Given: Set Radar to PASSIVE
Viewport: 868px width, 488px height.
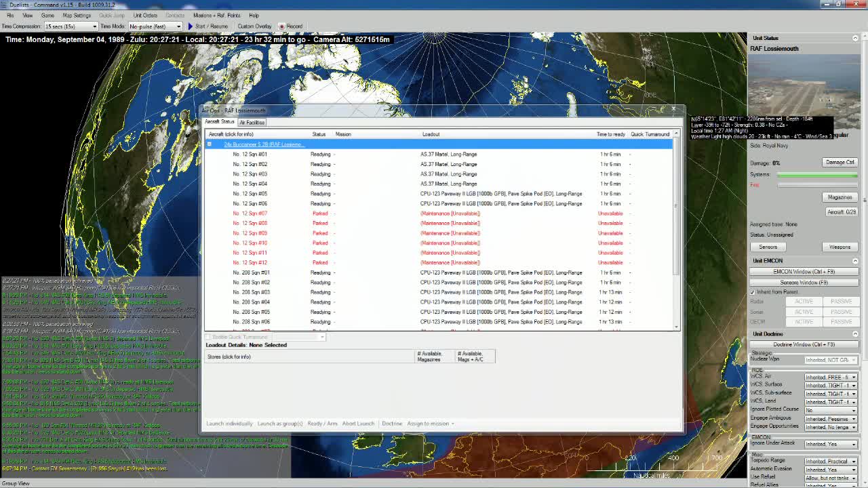Looking at the screenshot, I should [841, 301].
